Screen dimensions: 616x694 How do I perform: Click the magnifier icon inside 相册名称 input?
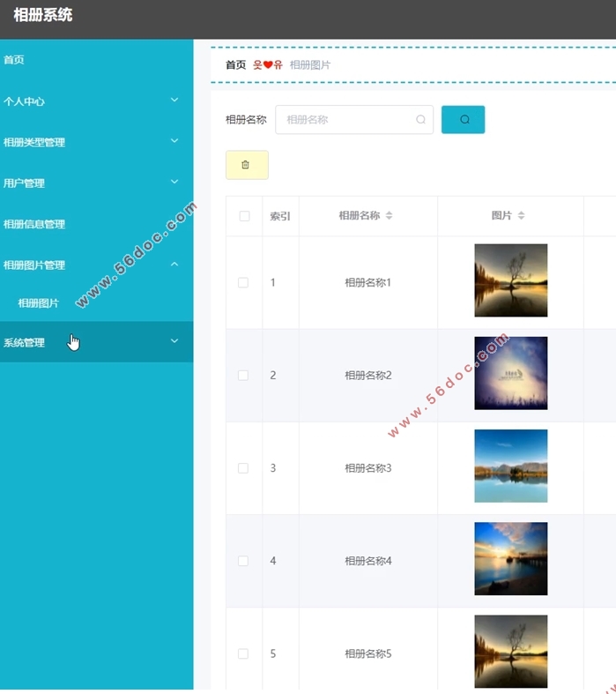[x=420, y=120]
